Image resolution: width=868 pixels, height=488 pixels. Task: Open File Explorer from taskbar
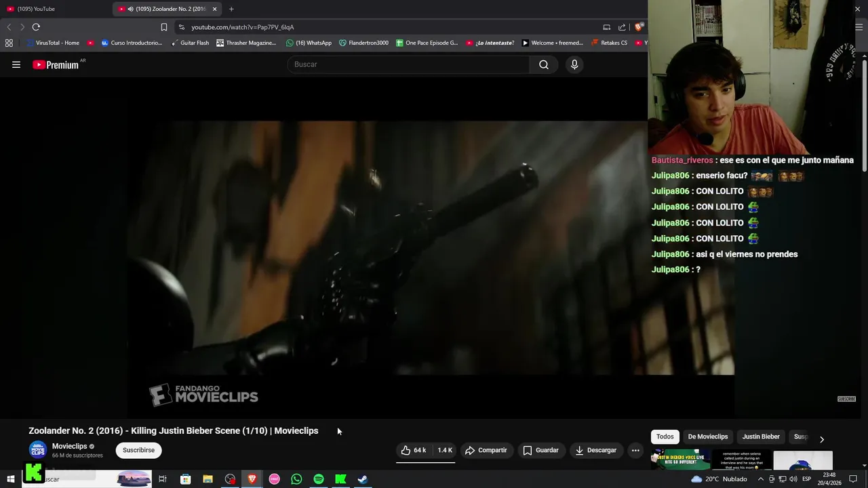coord(208,479)
